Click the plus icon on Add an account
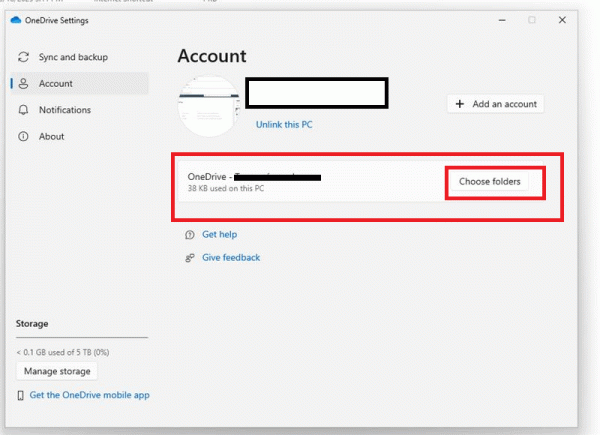This screenshot has width=600, height=435. (460, 104)
